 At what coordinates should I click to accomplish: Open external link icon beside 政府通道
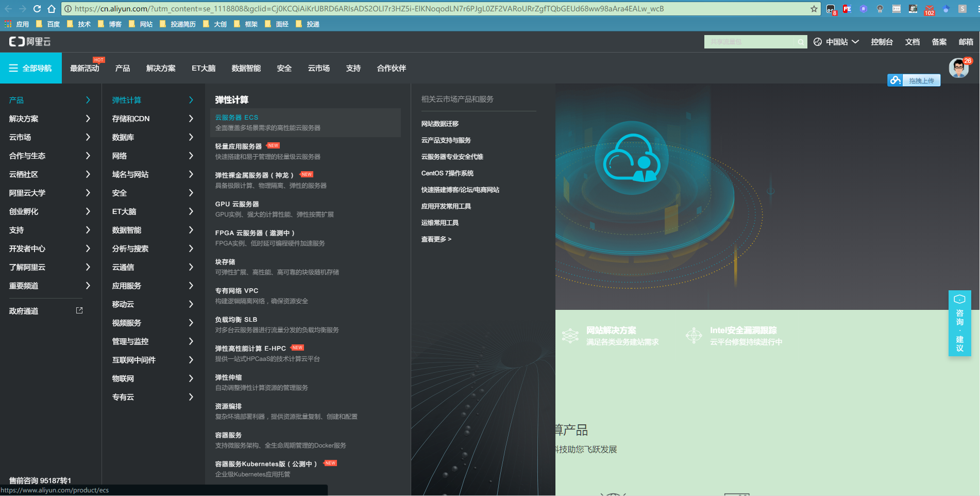point(79,310)
